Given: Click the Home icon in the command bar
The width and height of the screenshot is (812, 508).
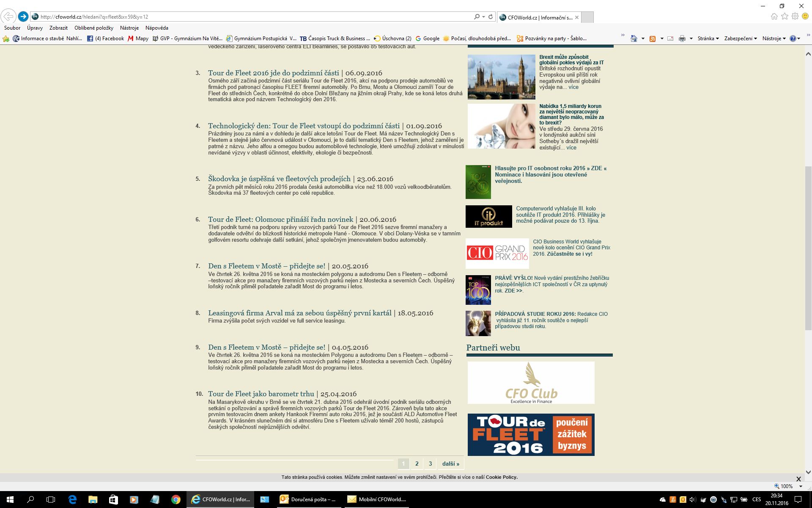Looking at the screenshot, I should point(634,39).
